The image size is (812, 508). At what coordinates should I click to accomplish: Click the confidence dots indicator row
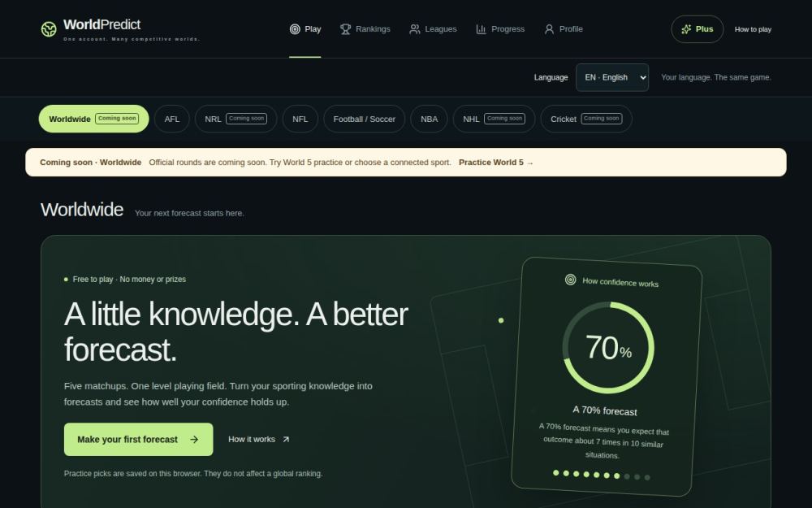[x=601, y=475]
